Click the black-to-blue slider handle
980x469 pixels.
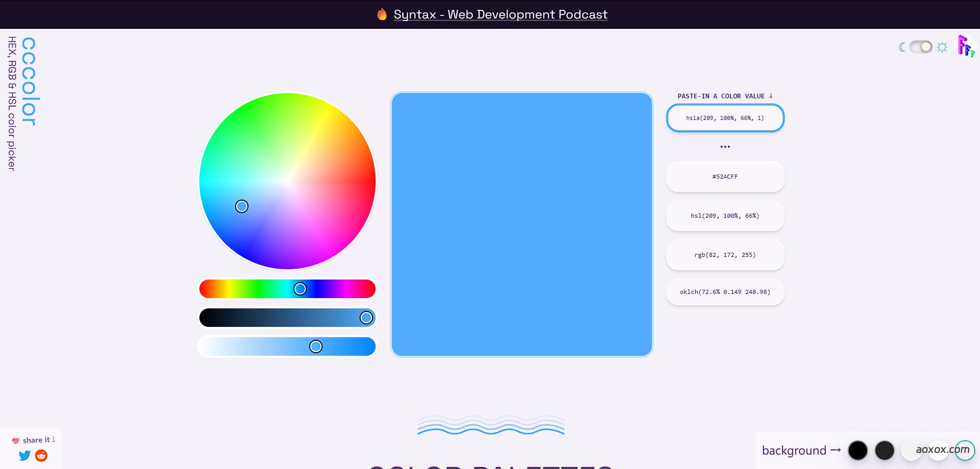(x=366, y=318)
